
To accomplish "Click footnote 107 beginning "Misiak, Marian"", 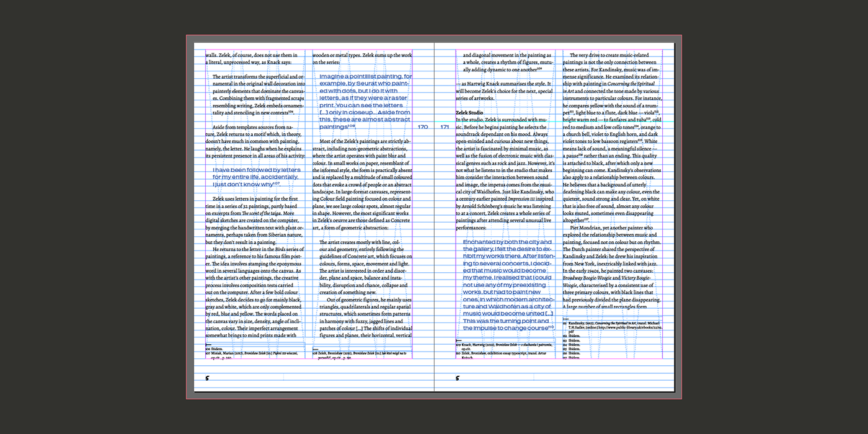I will pyautogui.click(x=252, y=355).
